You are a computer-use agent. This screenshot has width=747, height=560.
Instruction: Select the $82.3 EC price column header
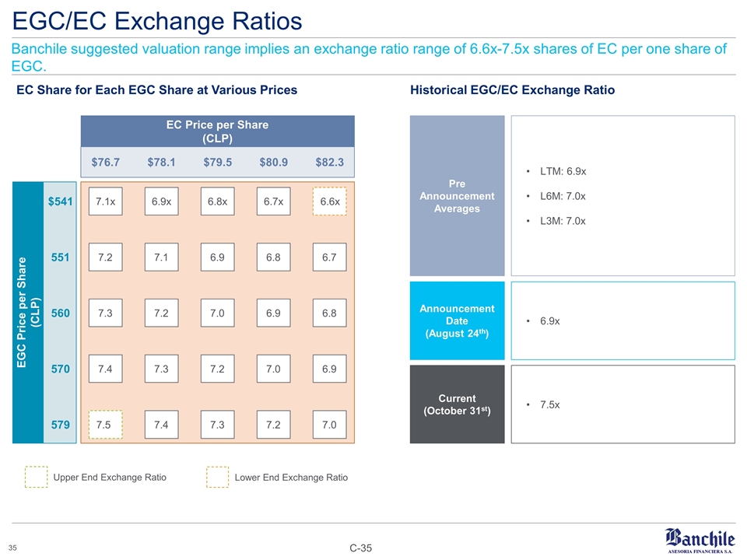[x=330, y=163]
